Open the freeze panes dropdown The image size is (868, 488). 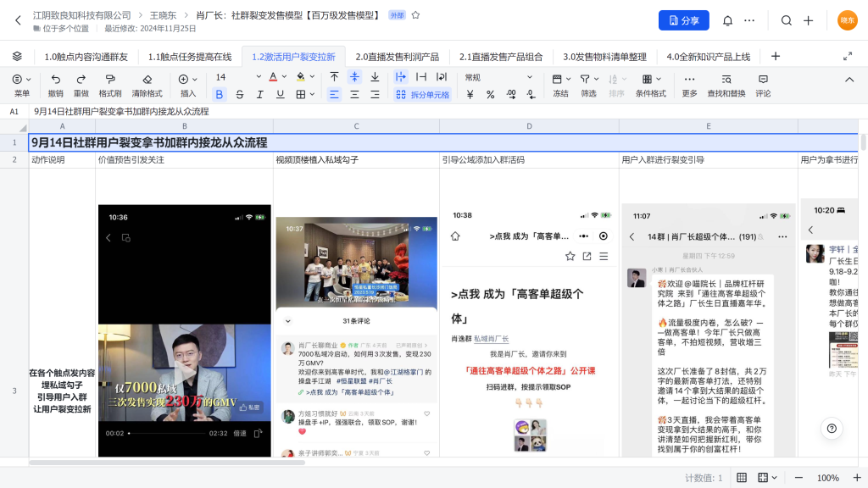coord(561,86)
